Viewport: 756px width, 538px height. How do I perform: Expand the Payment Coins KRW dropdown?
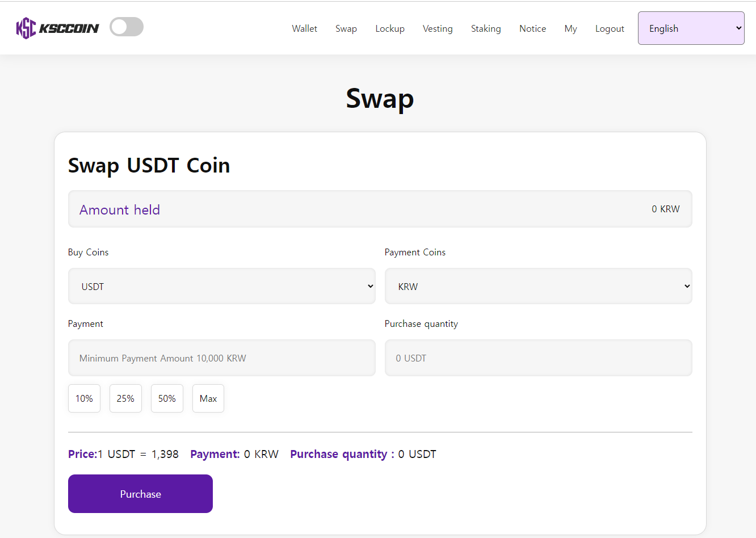pos(539,286)
